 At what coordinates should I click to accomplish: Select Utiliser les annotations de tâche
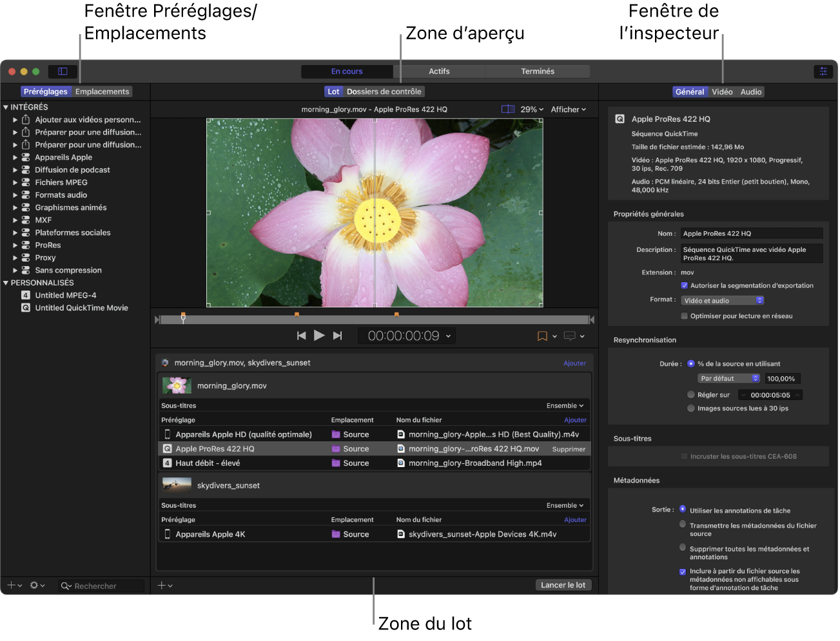[x=683, y=510]
